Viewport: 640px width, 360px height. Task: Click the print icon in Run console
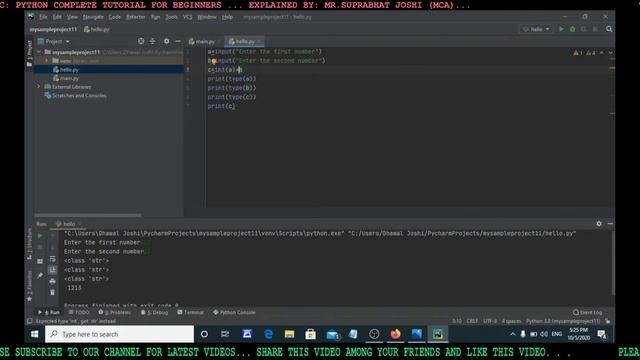tap(52, 281)
